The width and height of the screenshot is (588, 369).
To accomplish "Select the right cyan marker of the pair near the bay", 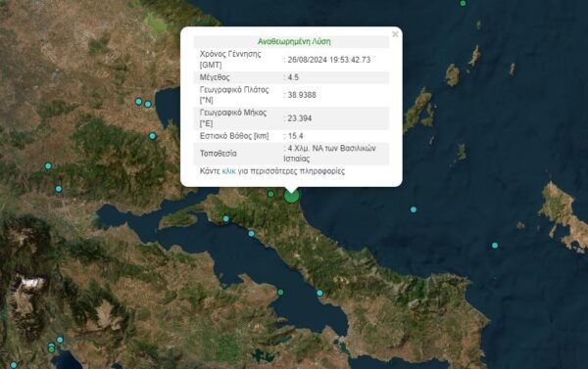I will coord(148,104).
